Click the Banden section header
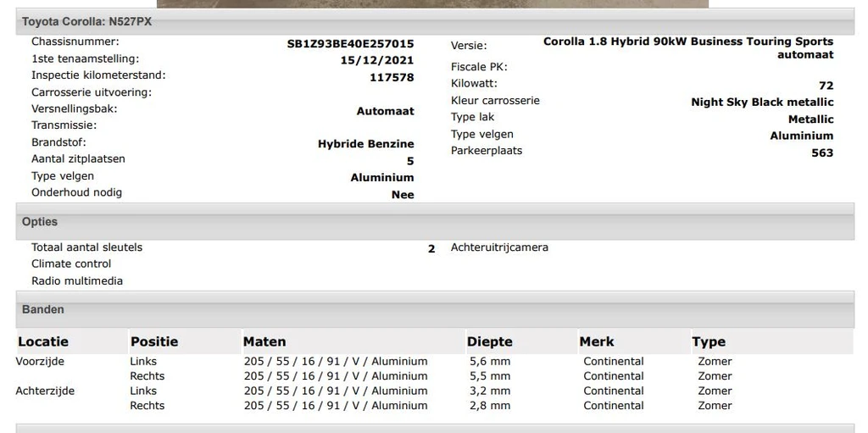 pyautogui.click(x=435, y=309)
